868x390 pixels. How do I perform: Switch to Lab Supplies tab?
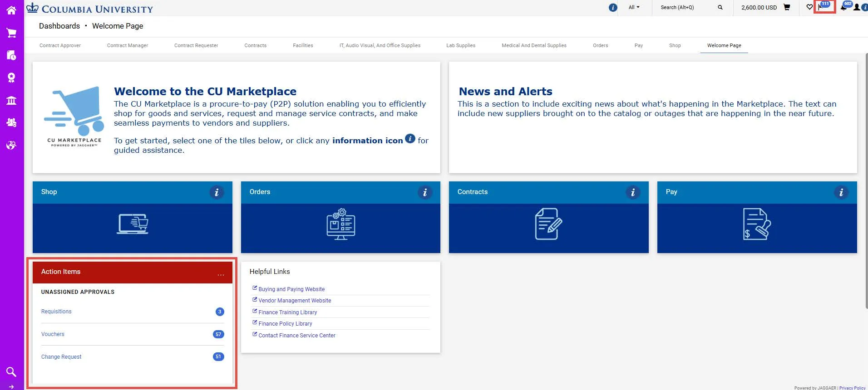click(x=461, y=45)
